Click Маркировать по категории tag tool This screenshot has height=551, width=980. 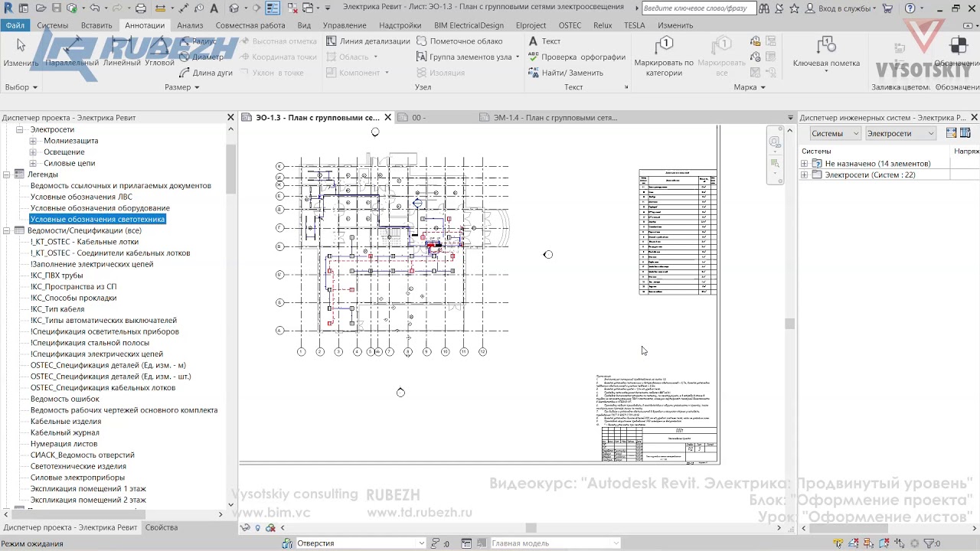point(664,56)
